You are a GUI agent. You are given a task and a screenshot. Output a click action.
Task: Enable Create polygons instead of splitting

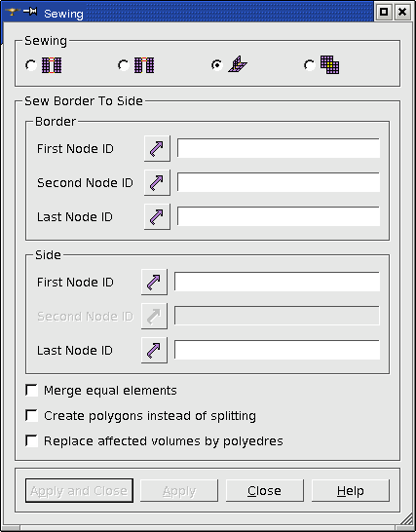tap(31, 416)
